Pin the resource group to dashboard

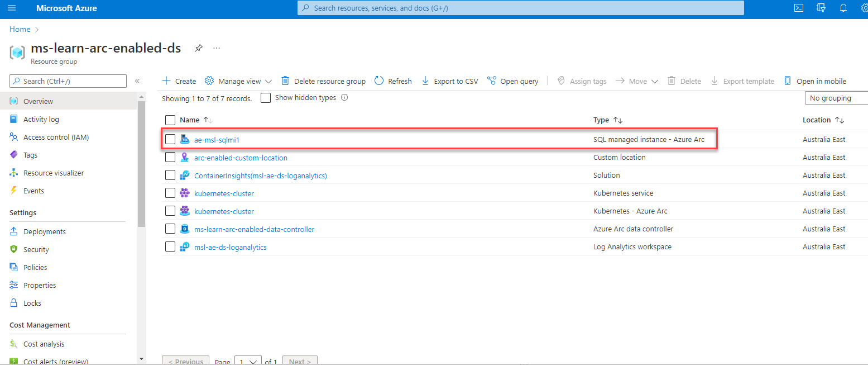pyautogui.click(x=198, y=48)
